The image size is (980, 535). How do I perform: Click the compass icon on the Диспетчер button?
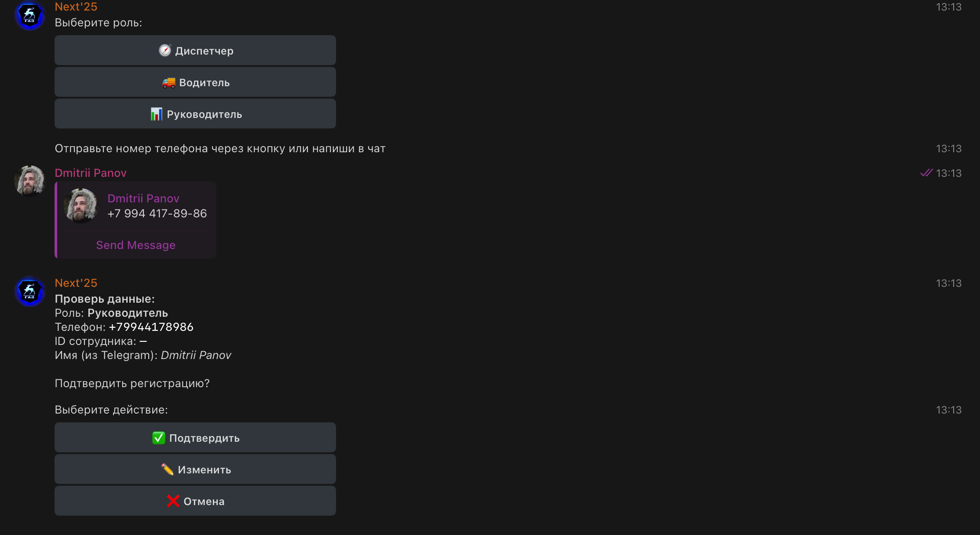click(165, 51)
